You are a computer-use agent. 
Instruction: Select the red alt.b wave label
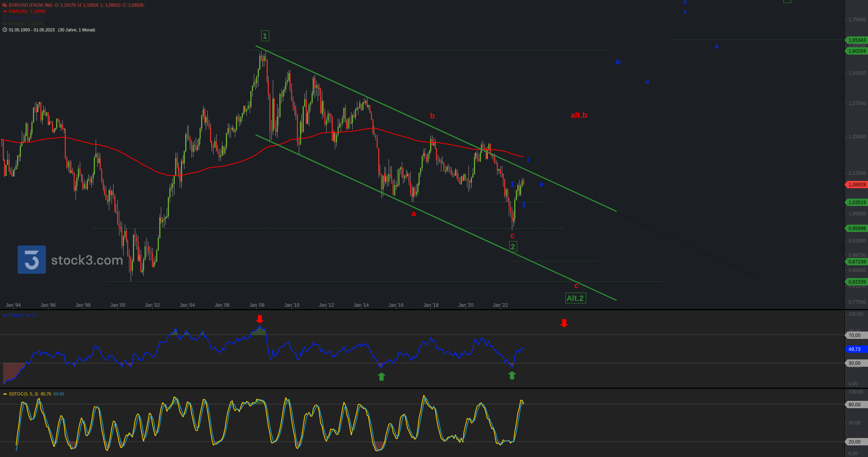pos(579,115)
